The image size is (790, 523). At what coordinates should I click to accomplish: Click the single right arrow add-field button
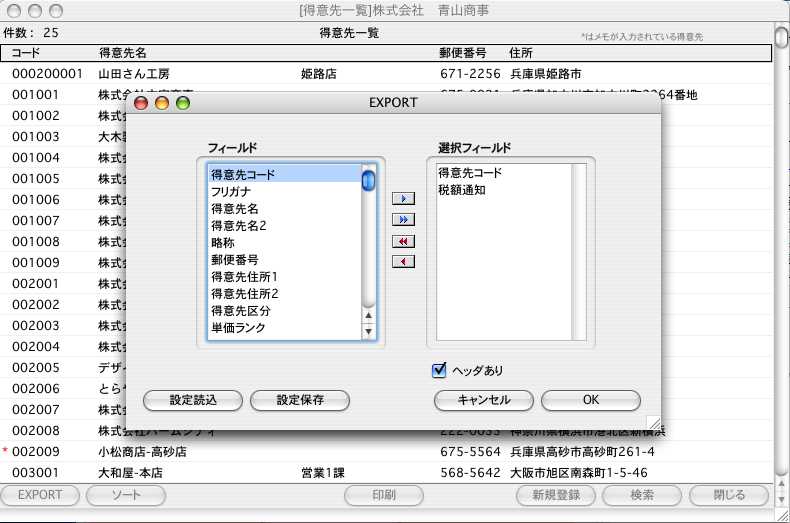click(x=402, y=199)
